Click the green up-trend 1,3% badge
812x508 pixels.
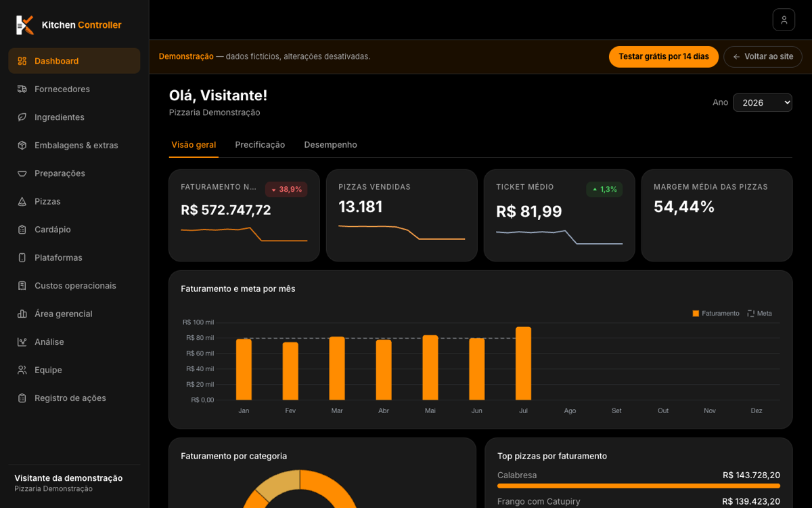coord(604,190)
